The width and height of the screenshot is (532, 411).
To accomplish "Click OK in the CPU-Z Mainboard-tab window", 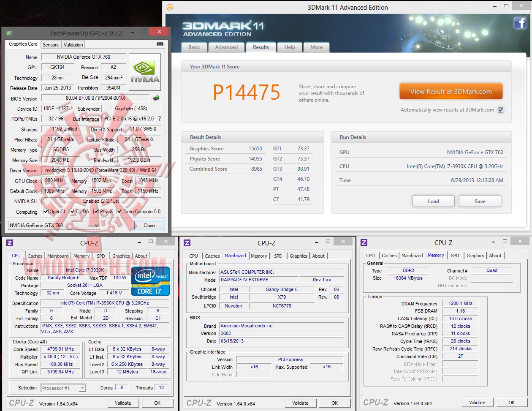I will click(335, 403).
